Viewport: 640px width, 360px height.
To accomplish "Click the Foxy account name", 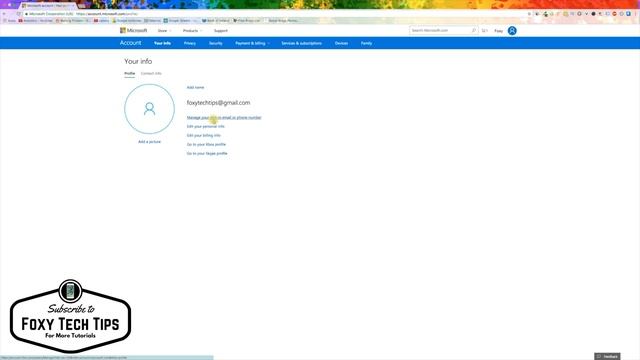I will click(x=498, y=31).
